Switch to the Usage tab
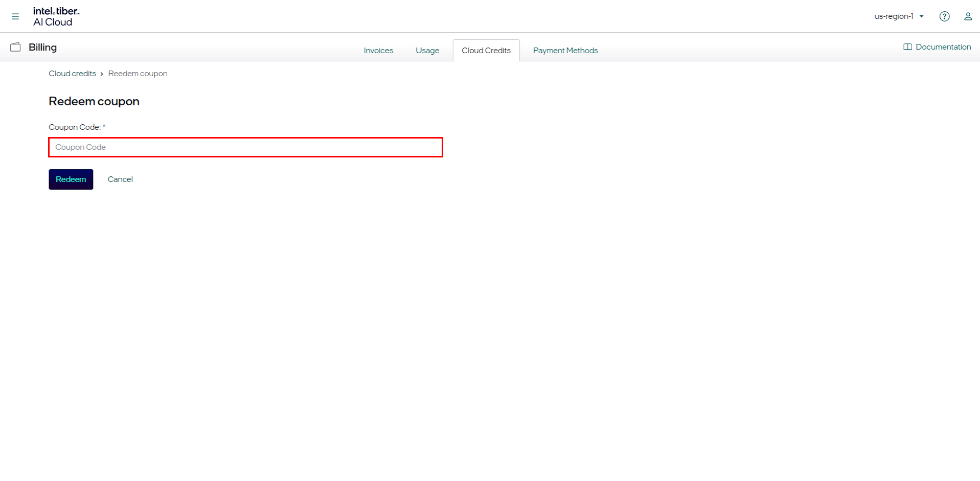The image size is (980, 481). point(427,51)
